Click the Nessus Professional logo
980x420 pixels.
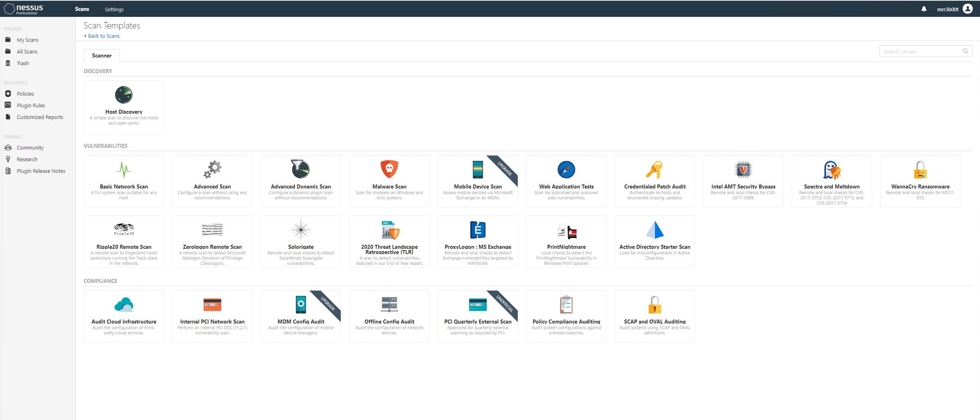click(x=24, y=9)
